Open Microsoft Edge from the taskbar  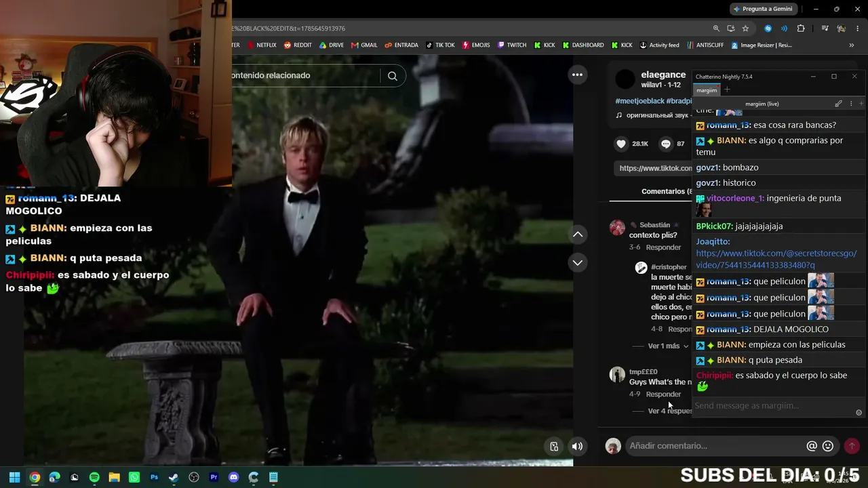(x=54, y=477)
